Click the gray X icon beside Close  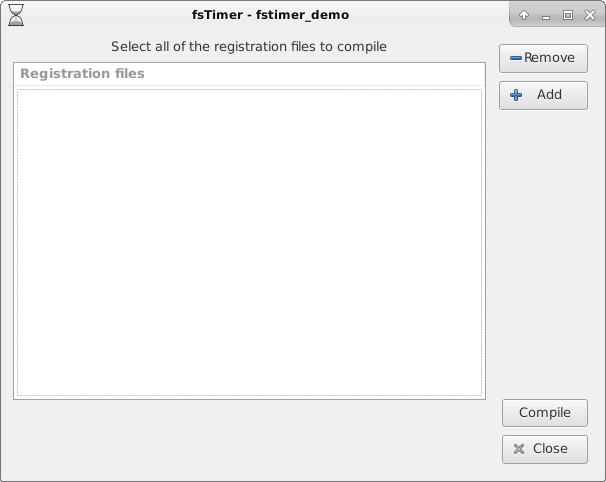coord(519,449)
